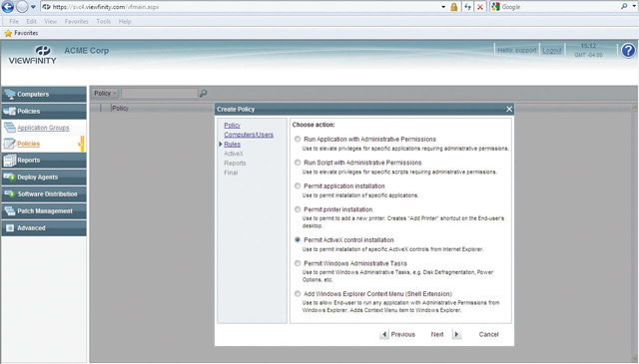The height and width of the screenshot is (364, 639).
Task: Expand the browser address bar history dropdown
Action: 443,7
